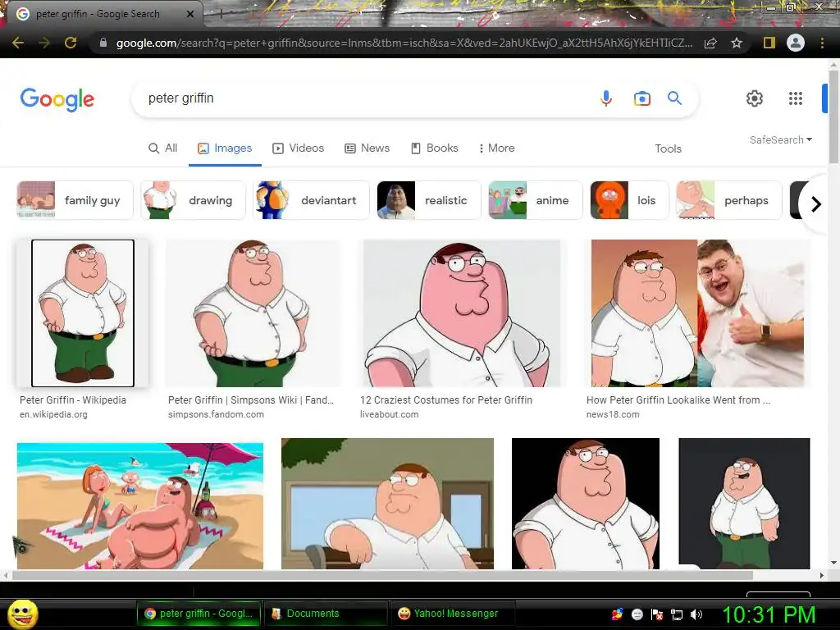Click the share page icon
The width and height of the screenshot is (840, 630).
(x=710, y=43)
